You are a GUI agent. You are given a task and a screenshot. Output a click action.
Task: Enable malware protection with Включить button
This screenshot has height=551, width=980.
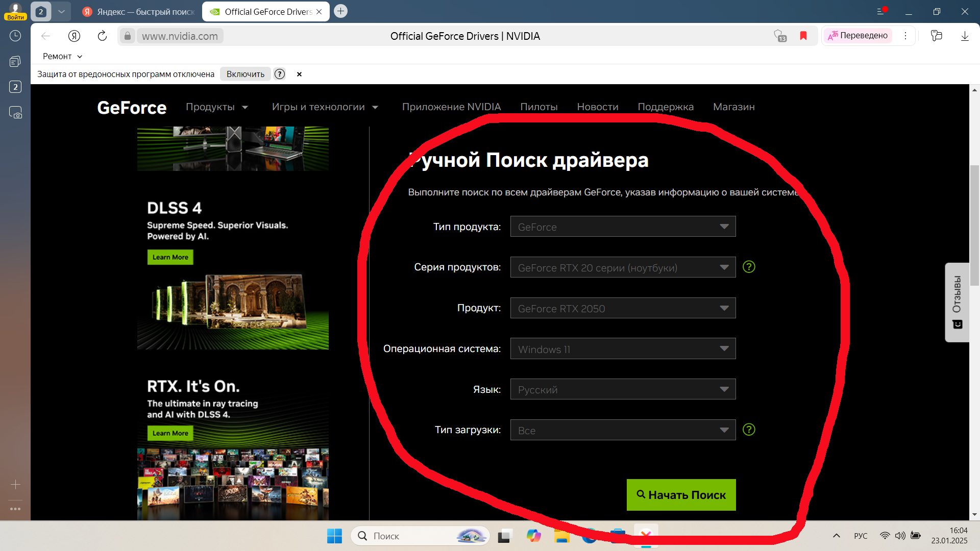[x=246, y=74]
